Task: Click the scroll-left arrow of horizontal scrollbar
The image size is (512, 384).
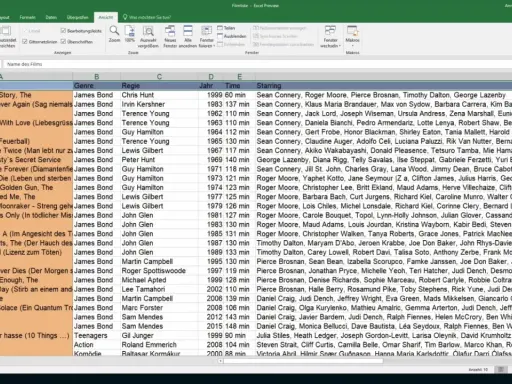Action: tap(220, 361)
